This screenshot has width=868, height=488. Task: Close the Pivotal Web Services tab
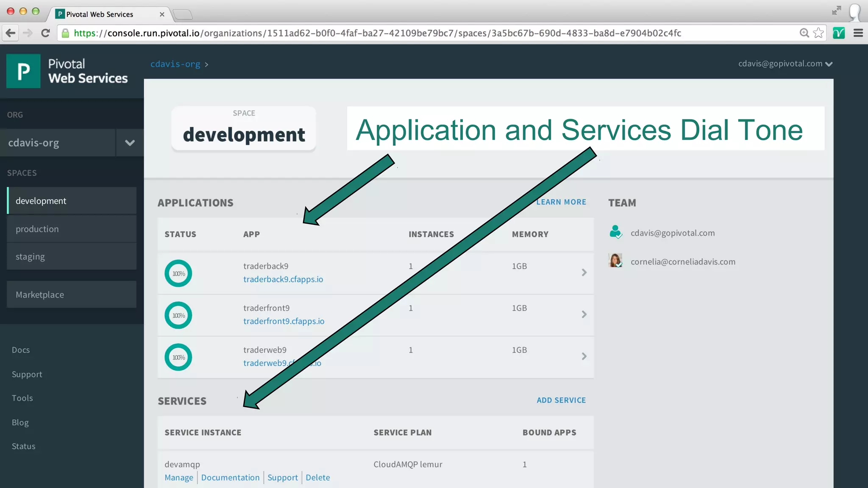(162, 14)
